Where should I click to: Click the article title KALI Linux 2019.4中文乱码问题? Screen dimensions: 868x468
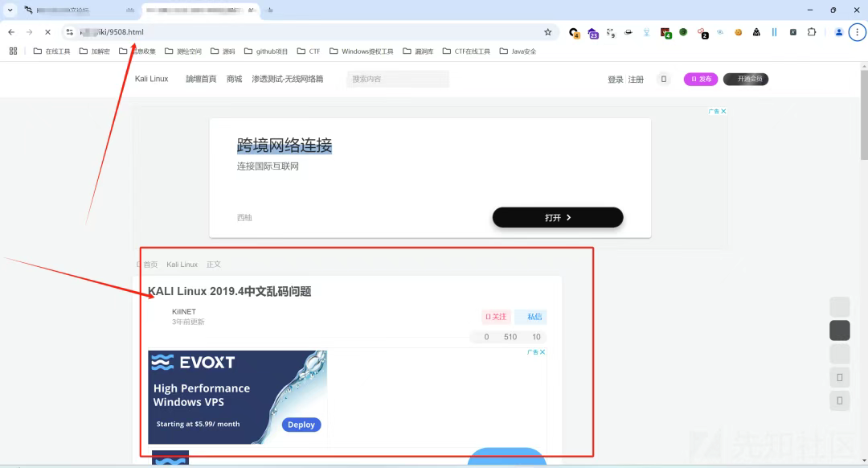pos(229,291)
